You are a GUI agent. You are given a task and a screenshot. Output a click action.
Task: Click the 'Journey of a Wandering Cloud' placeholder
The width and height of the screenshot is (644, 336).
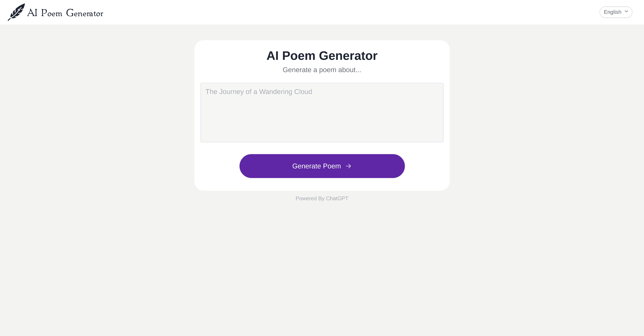pos(259,91)
